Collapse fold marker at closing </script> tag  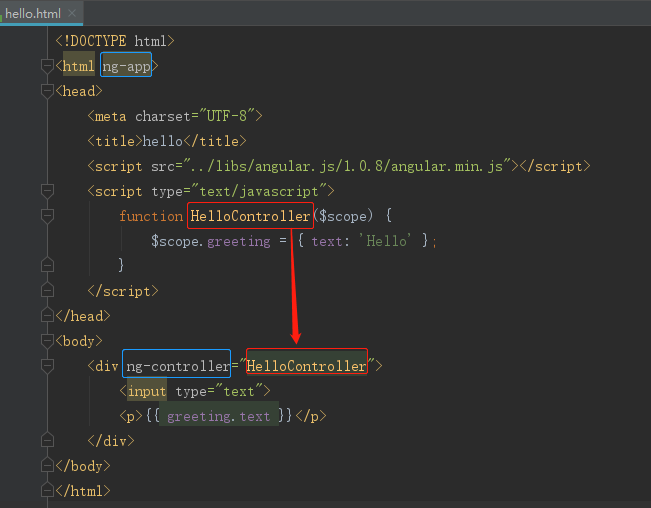tap(47, 290)
